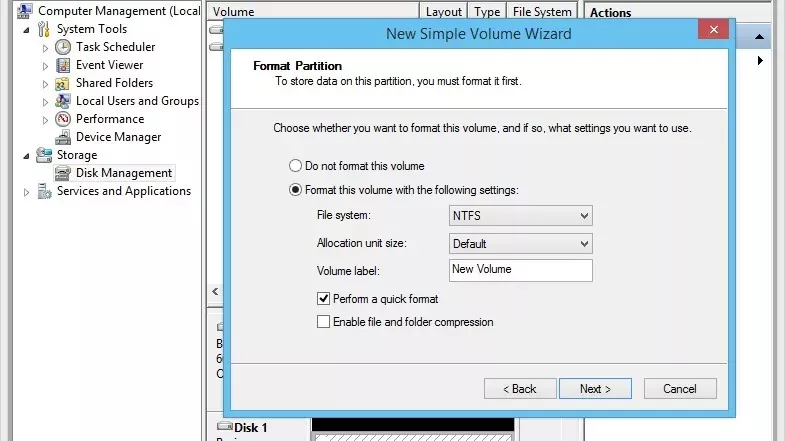This screenshot has width=785, height=441.
Task: Select Task Scheduler in the tree
Action: tap(116, 47)
